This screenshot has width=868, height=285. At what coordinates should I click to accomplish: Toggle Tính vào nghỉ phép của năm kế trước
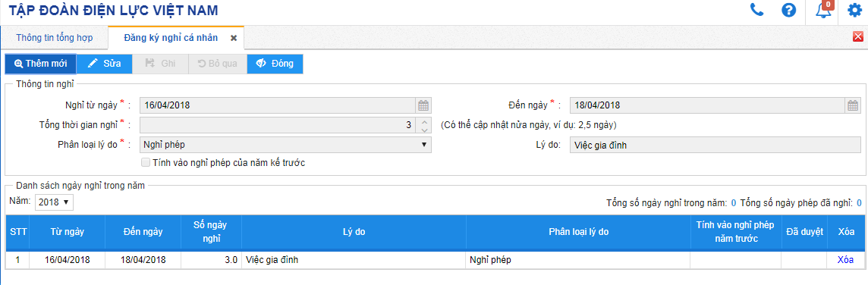pyautogui.click(x=146, y=163)
